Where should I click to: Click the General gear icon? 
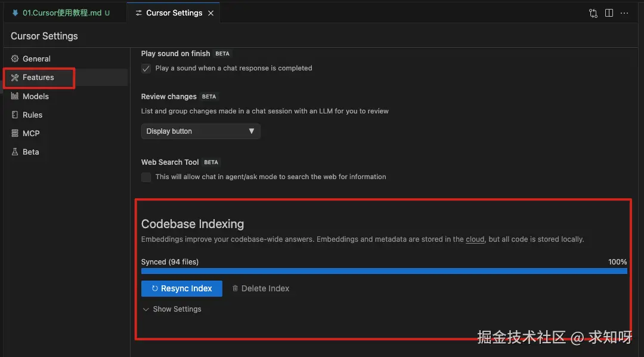(x=15, y=59)
